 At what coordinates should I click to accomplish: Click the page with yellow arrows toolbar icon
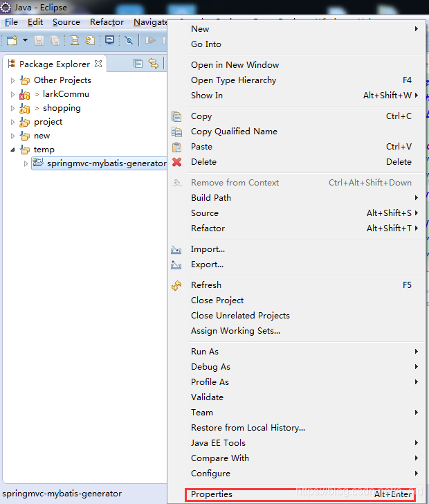tap(90, 40)
